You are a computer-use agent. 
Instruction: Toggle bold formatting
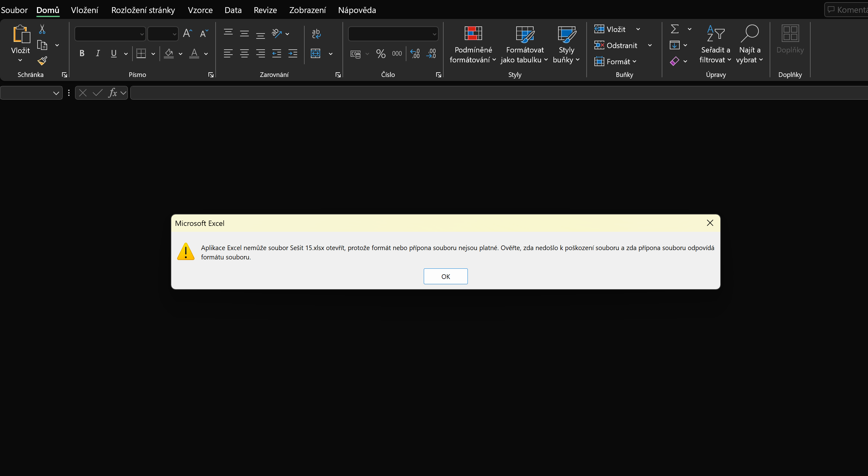[82, 53]
